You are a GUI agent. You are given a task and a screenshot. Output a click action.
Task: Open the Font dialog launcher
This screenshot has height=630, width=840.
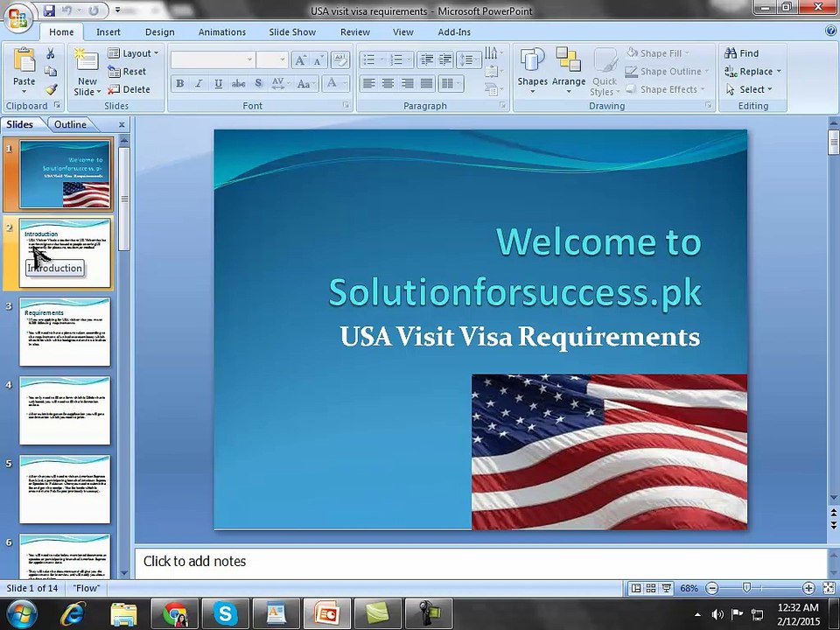[x=346, y=106]
